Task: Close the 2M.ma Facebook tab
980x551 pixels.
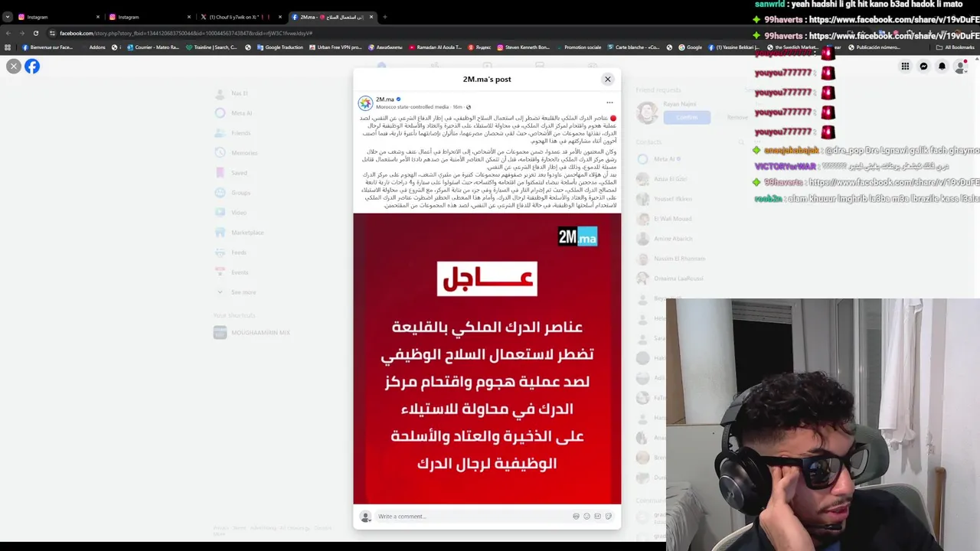Action: [x=371, y=17]
